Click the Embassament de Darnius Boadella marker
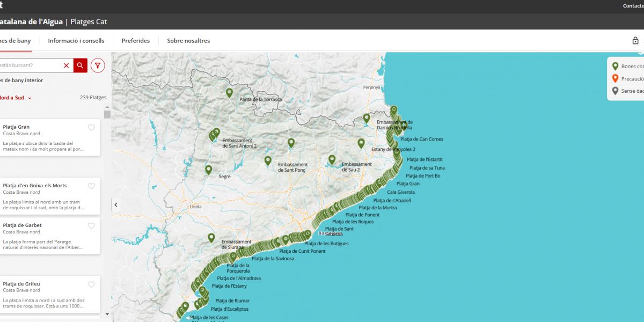644x322 pixels. pyautogui.click(x=367, y=118)
